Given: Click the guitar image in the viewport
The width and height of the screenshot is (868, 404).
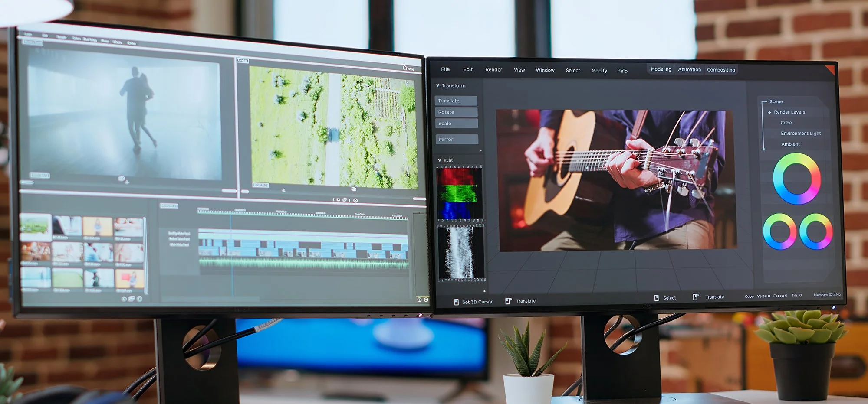Looking at the screenshot, I should 617,180.
